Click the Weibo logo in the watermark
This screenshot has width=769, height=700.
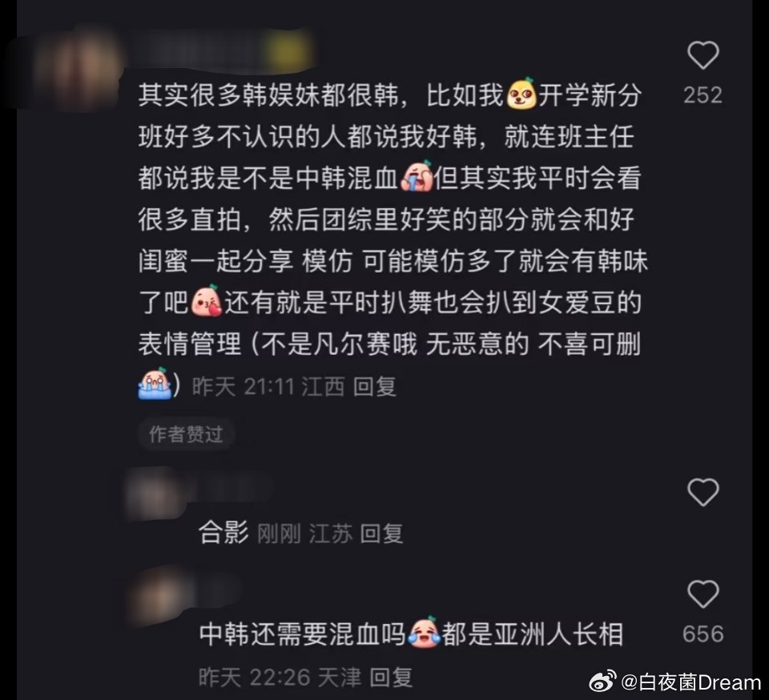[602, 682]
